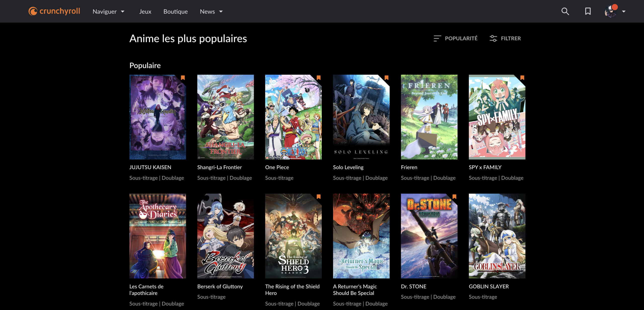Click A Returner's Magic Should Be Special title
Image resolution: width=644 pixels, height=310 pixels.
click(x=355, y=290)
